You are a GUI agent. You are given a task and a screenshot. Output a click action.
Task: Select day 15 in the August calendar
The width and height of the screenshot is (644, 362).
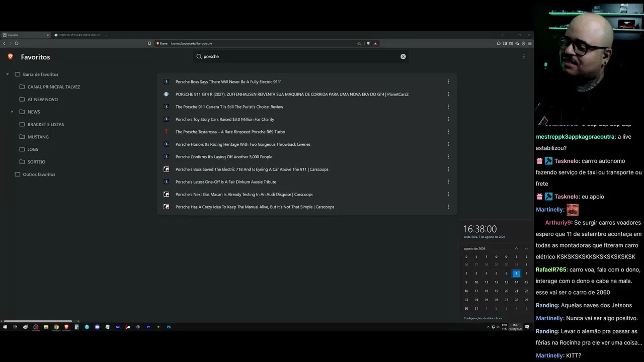pos(526,282)
